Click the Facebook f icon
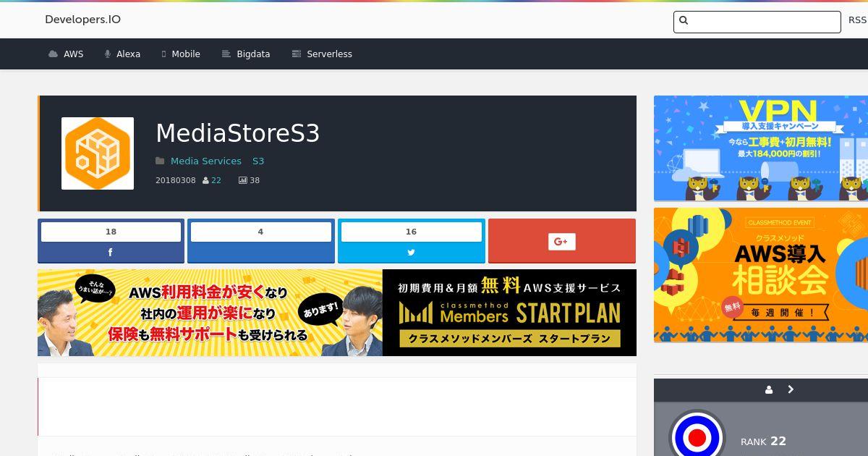The height and width of the screenshot is (456, 868). pos(111,253)
